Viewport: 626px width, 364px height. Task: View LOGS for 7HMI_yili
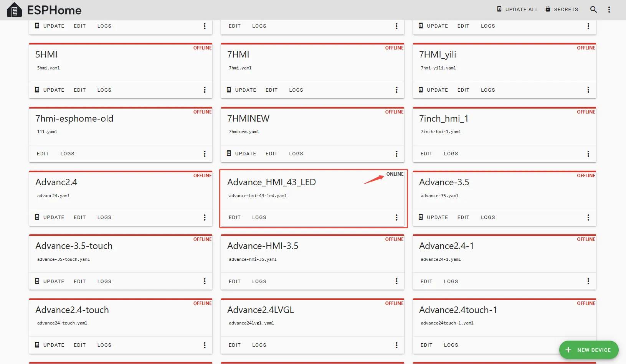click(x=488, y=90)
